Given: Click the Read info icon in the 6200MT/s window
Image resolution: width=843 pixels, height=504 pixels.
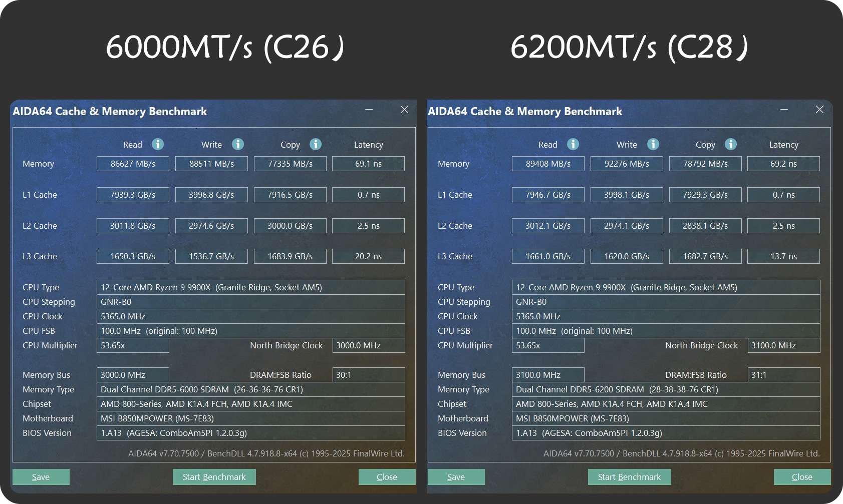Looking at the screenshot, I should click(573, 144).
